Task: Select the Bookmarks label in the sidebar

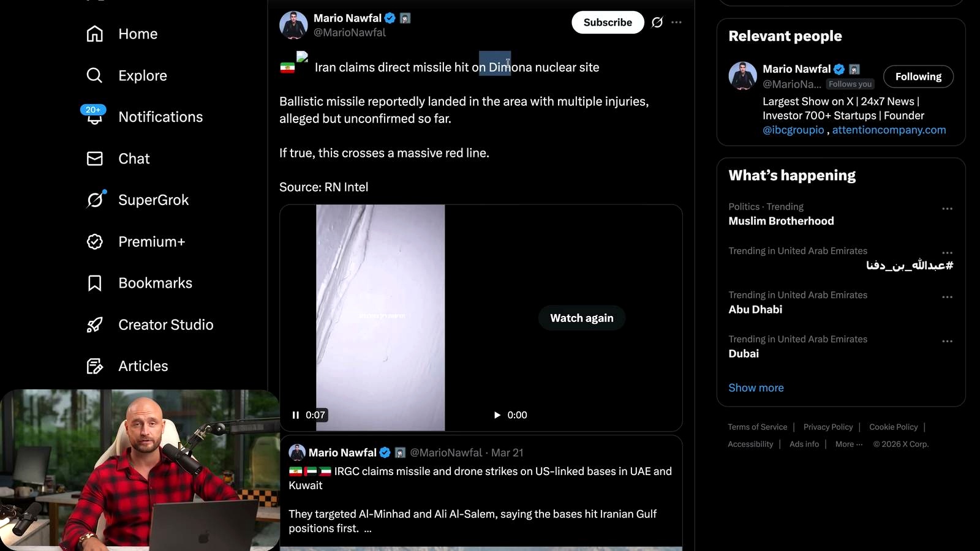Action: pos(155,283)
